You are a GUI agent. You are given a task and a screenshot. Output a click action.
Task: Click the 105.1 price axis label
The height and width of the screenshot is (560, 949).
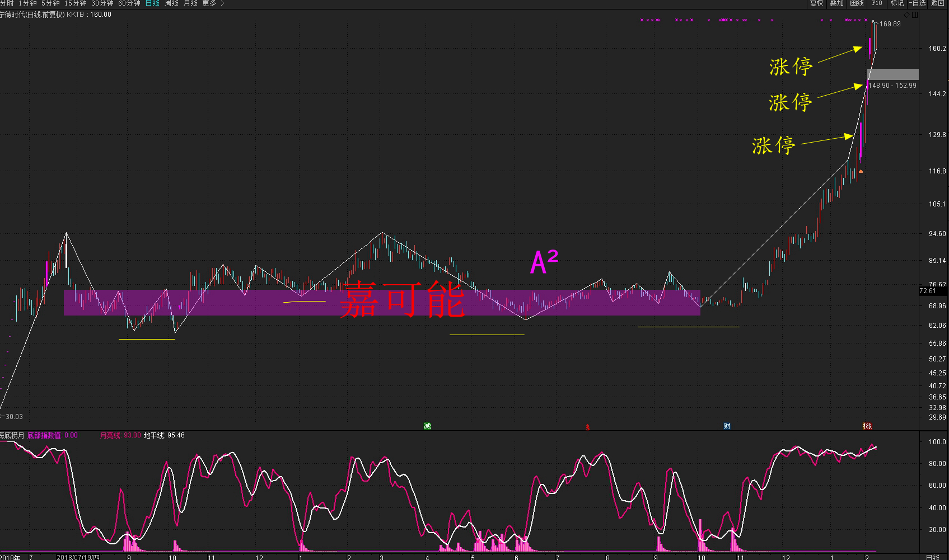(937, 204)
